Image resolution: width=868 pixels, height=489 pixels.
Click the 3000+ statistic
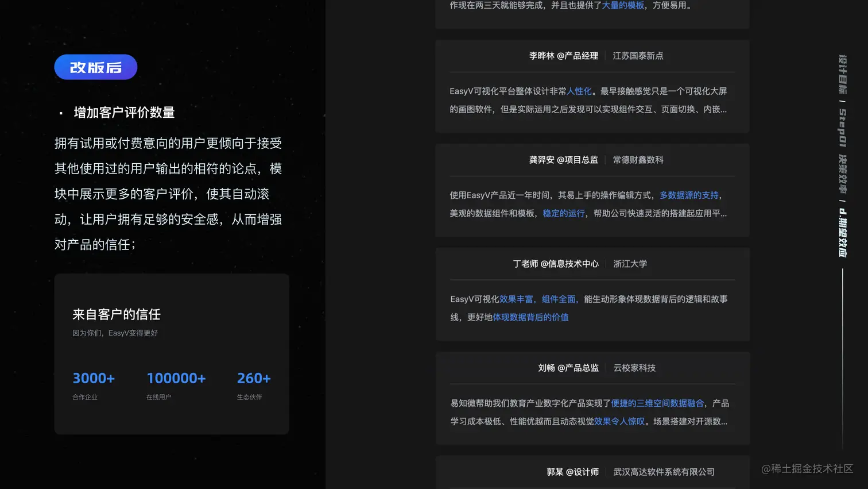(x=94, y=378)
